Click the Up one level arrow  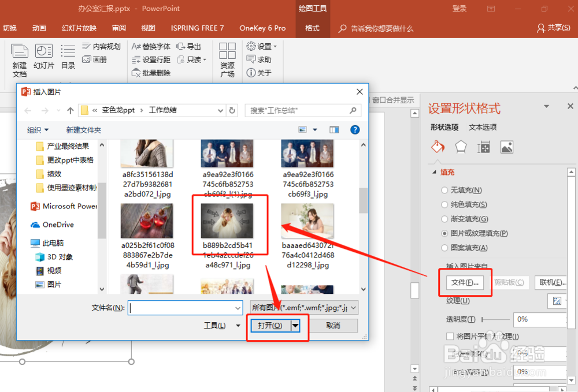(x=71, y=110)
